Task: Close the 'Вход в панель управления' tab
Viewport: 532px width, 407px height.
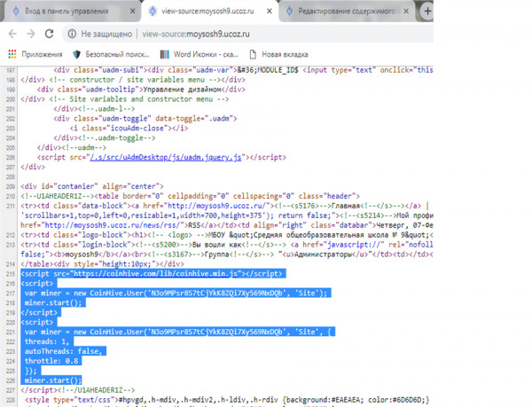Action: [133, 12]
